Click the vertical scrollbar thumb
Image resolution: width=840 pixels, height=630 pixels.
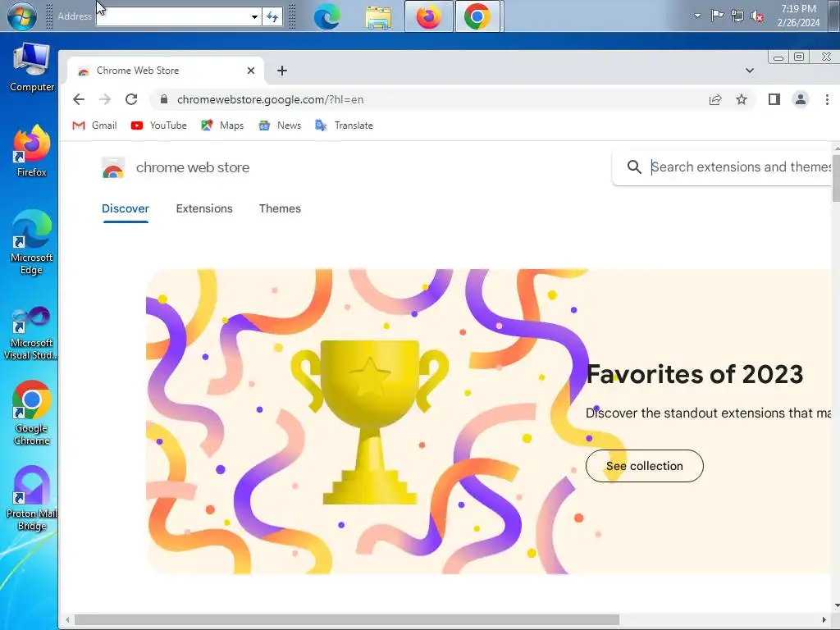(x=836, y=177)
